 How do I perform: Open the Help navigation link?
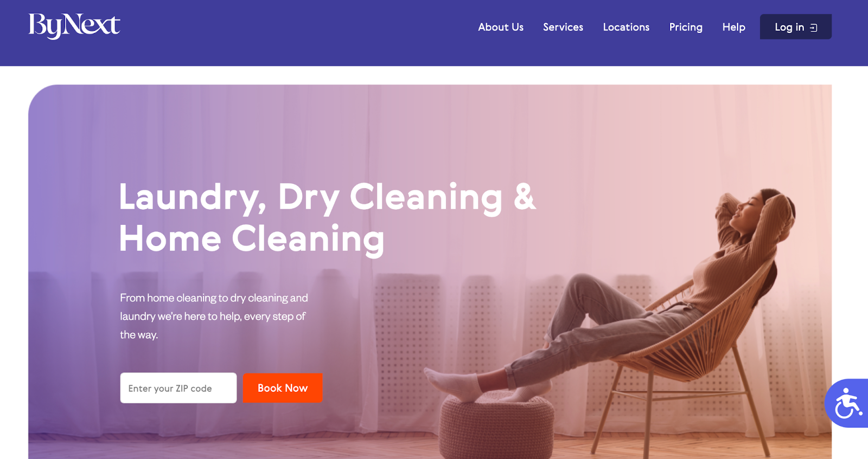pyautogui.click(x=733, y=27)
